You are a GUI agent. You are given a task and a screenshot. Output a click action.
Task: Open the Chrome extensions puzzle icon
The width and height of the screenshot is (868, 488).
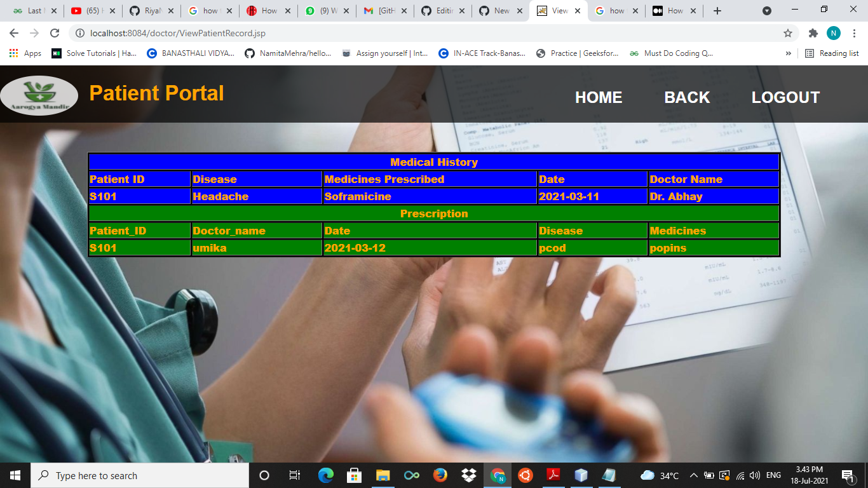813,33
